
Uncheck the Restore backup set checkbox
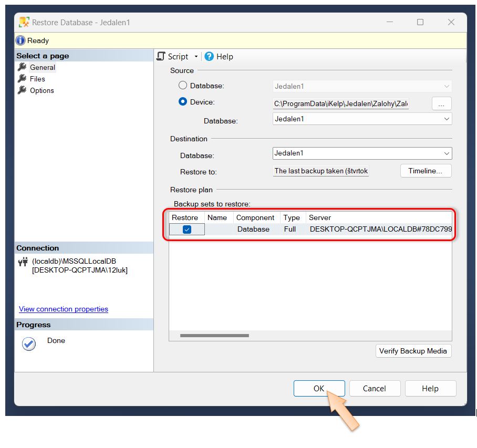pyautogui.click(x=187, y=230)
